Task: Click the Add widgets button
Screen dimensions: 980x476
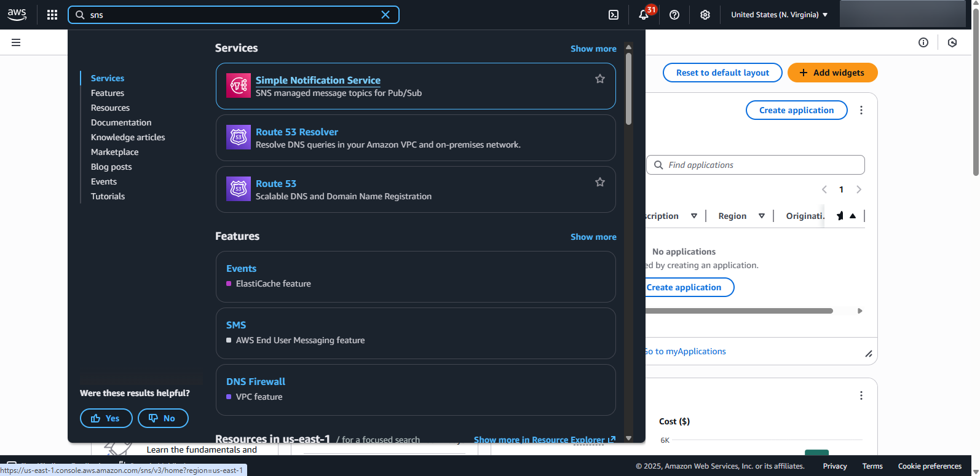Action: [x=832, y=73]
